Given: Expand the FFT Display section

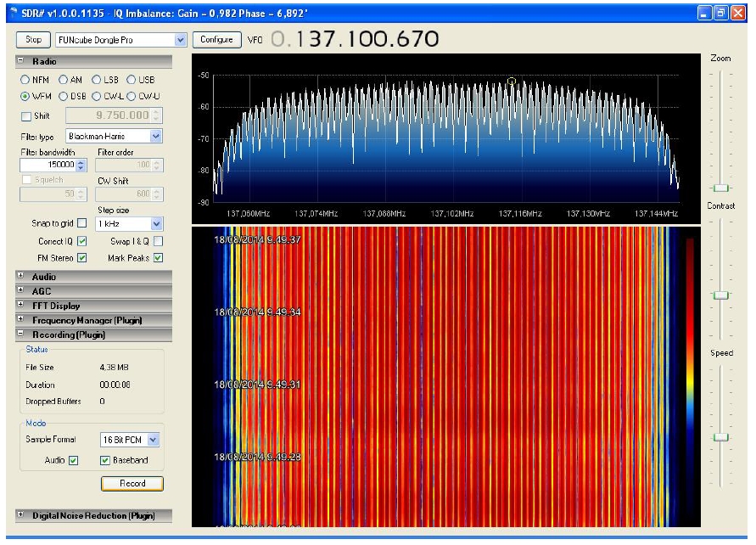Looking at the screenshot, I should (20, 306).
